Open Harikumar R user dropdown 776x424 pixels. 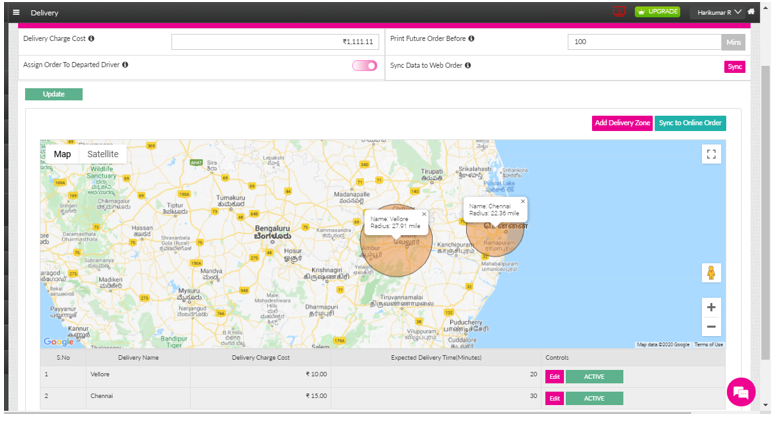coord(719,12)
